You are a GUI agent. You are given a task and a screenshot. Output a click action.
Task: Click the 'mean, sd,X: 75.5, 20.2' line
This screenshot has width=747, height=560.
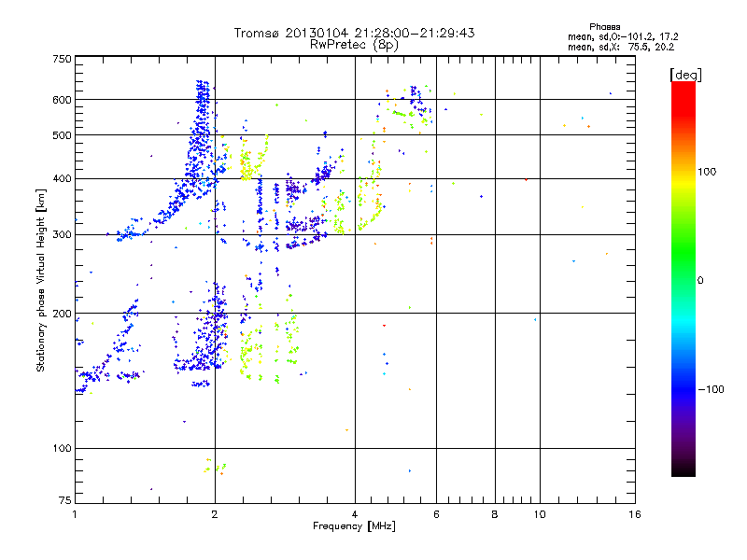(621, 47)
